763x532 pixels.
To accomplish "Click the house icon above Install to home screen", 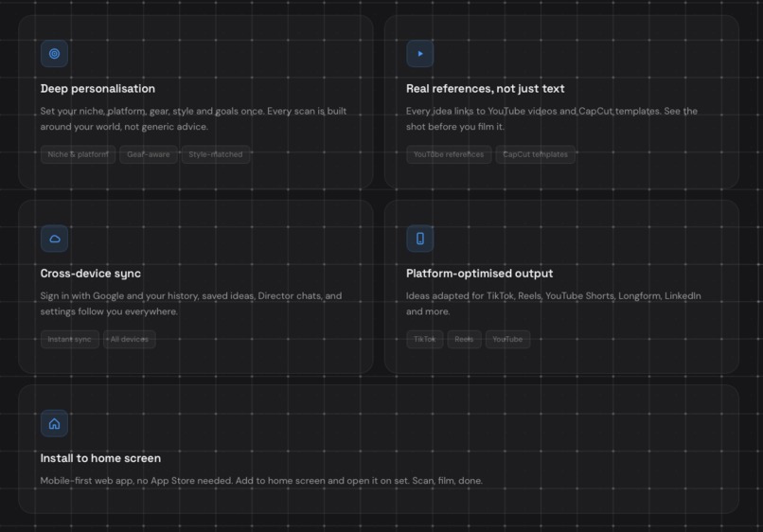I will [54, 423].
